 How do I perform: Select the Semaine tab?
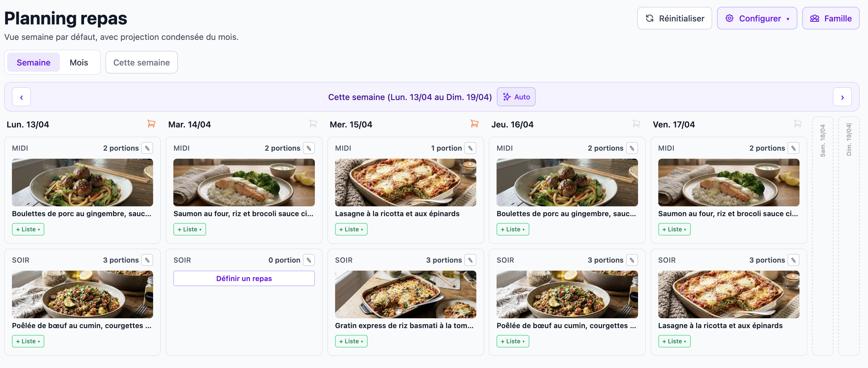tap(33, 62)
